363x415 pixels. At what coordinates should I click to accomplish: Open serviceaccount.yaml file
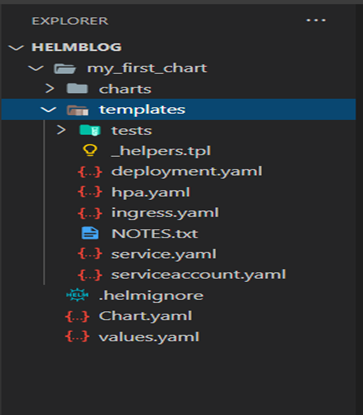coord(178,275)
